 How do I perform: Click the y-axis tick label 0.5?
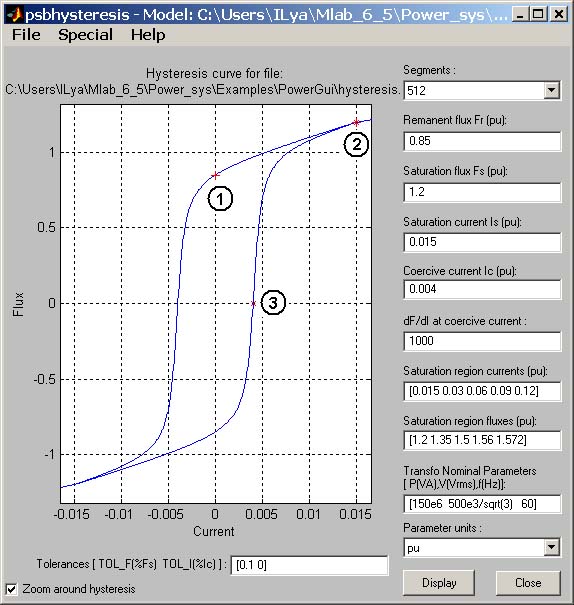tap(46, 227)
